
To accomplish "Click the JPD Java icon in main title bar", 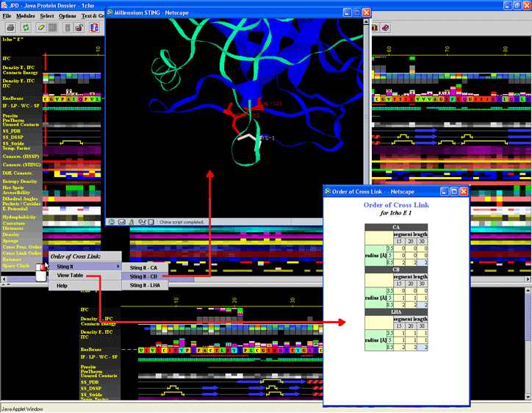I will click(x=4, y=5).
